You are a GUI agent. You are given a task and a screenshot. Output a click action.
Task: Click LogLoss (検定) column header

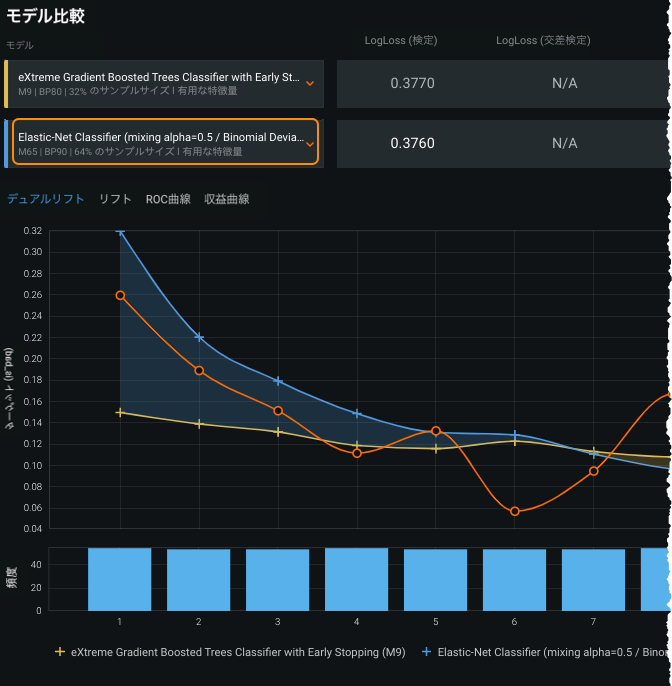coord(401,40)
